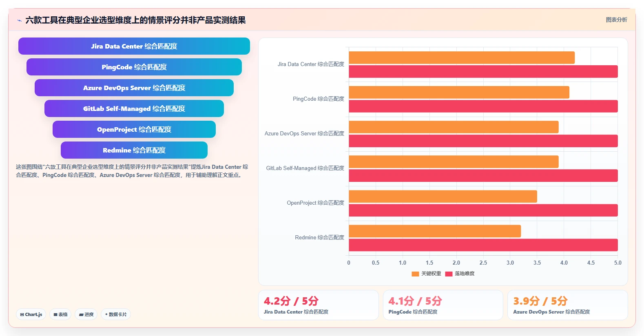The height and width of the screenshot is (336, 644).
Task: Open the 4.2分 / 5分 Jira Data Center card
Action: click(319, 305)
